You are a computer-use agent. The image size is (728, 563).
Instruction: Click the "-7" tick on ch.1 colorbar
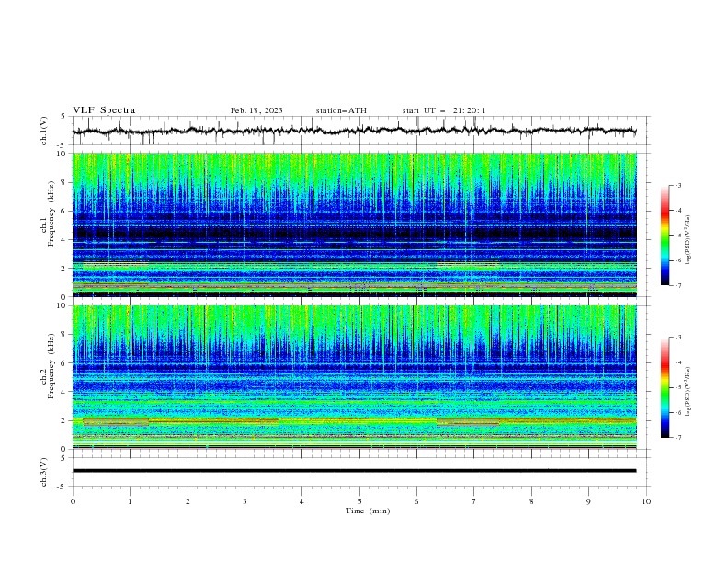point(677,285)
